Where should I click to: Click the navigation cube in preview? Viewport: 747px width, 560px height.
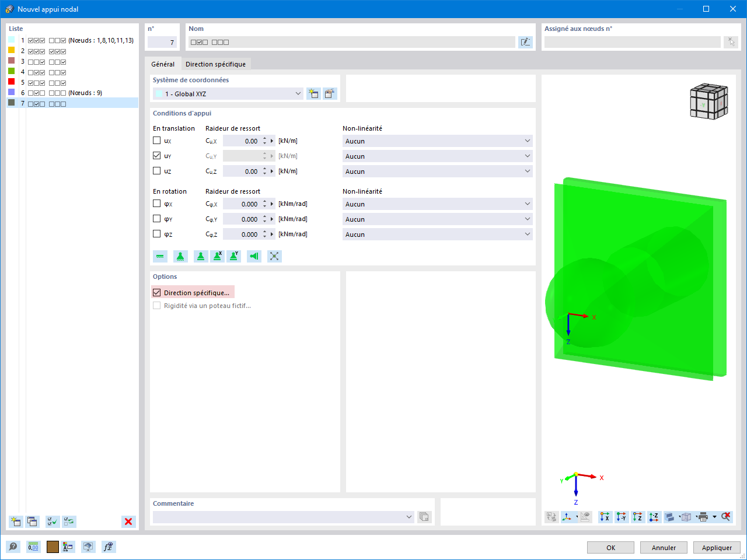pos(708,101)
